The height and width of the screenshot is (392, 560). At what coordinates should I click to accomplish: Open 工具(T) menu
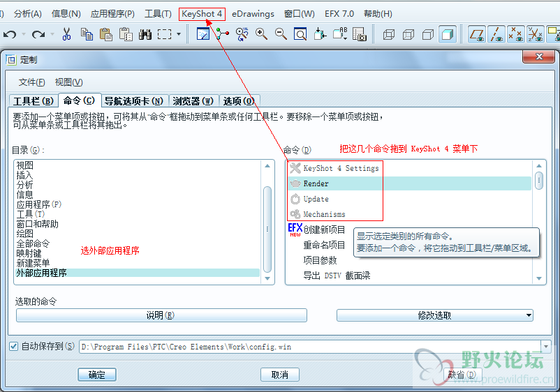click(158, 14)
